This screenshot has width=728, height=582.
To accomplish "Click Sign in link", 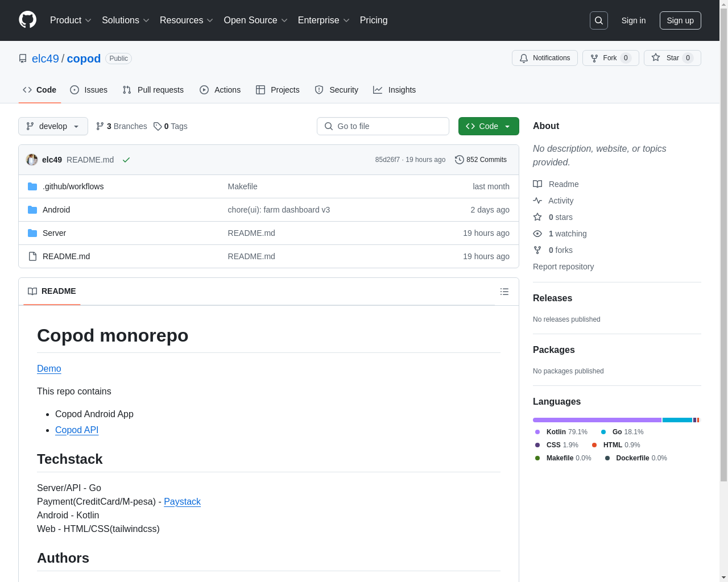I will (x=634, y=20).
